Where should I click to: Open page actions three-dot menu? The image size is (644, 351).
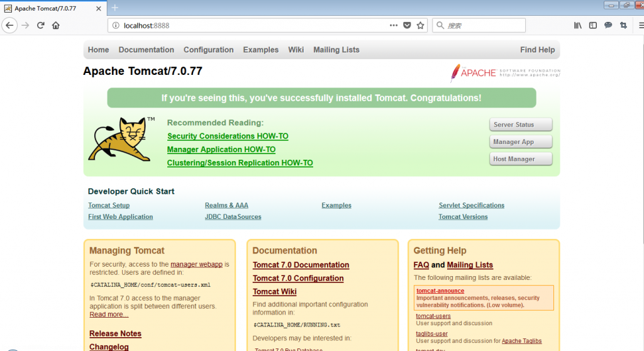[394, 26]
